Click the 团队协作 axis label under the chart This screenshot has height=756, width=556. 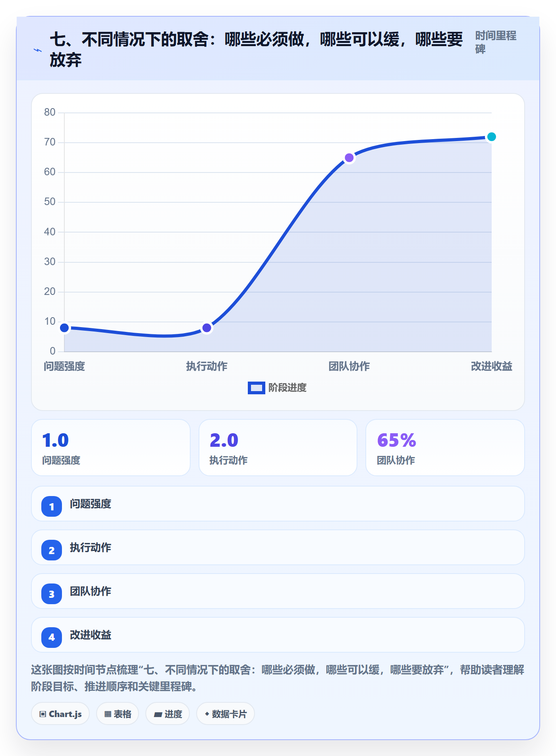[349, 366]
